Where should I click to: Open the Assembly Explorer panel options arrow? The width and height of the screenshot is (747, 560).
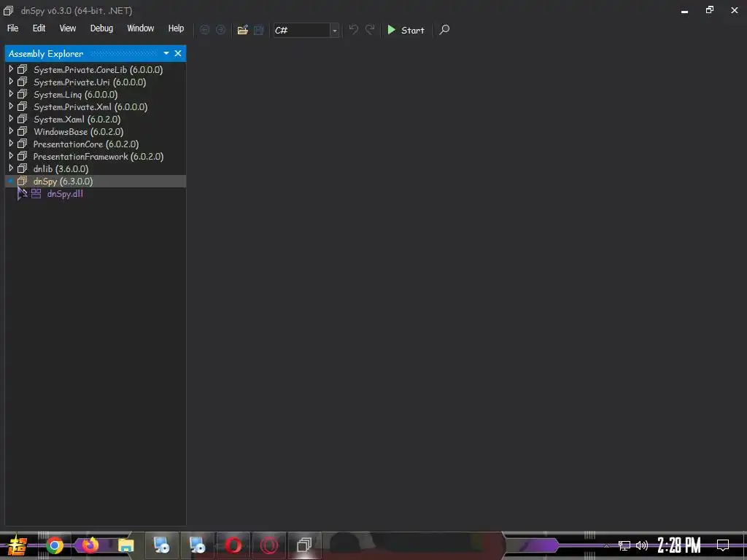166,53
